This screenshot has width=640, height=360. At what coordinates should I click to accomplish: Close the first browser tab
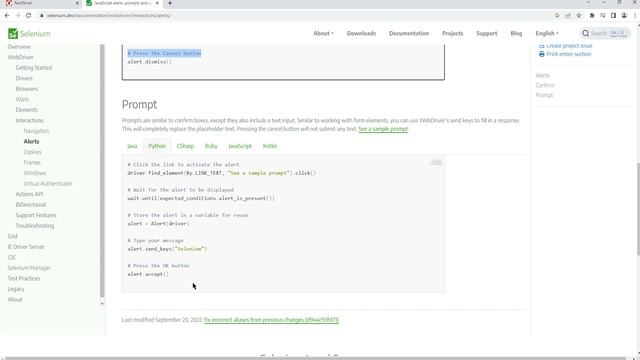click(78, 3)
